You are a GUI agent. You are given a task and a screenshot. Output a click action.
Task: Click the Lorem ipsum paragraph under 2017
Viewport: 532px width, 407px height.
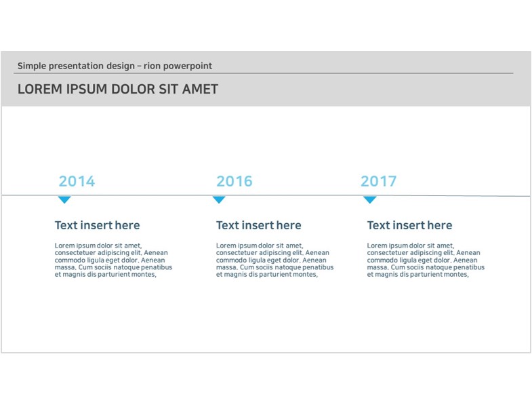(x=426, y=260)
